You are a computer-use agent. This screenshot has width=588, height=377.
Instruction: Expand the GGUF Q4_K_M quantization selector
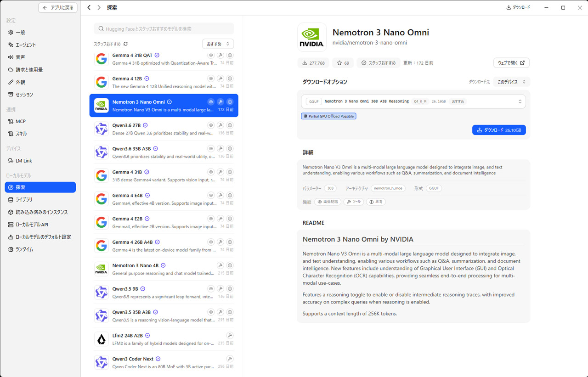tap(413, 101)
